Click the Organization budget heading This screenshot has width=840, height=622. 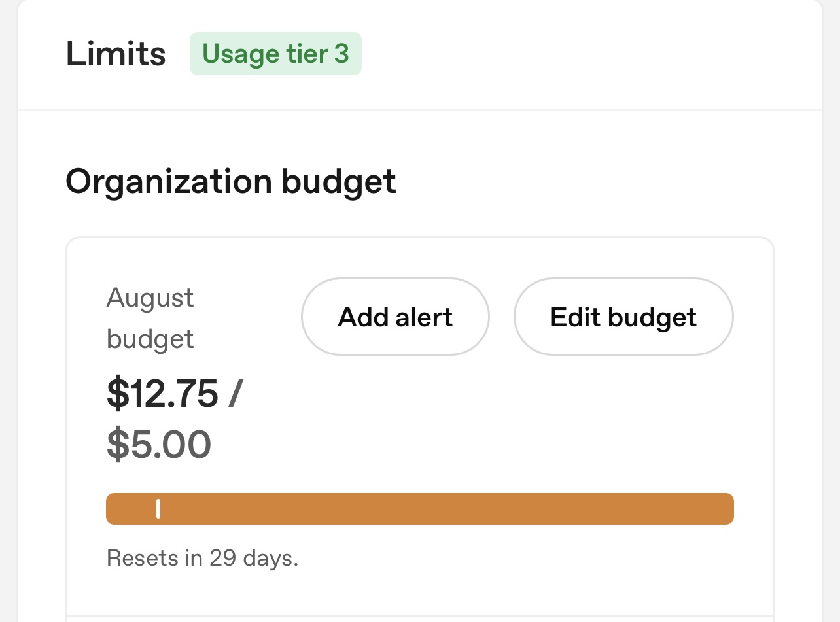(231, 181)
